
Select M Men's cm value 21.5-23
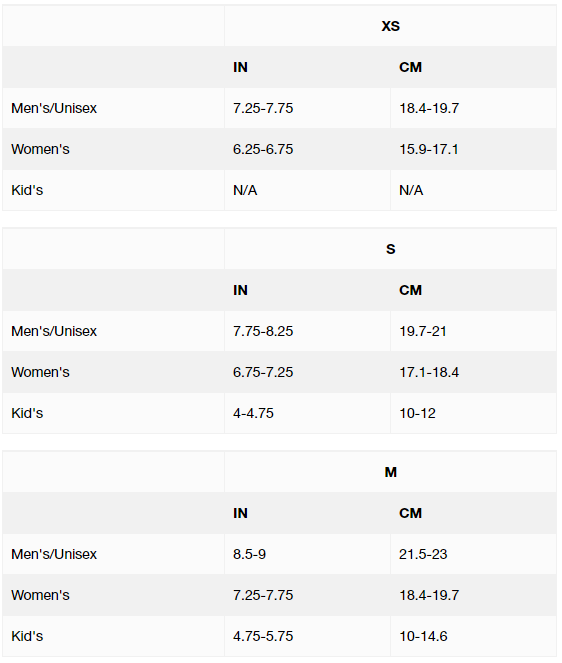click(x=423, y=554)
